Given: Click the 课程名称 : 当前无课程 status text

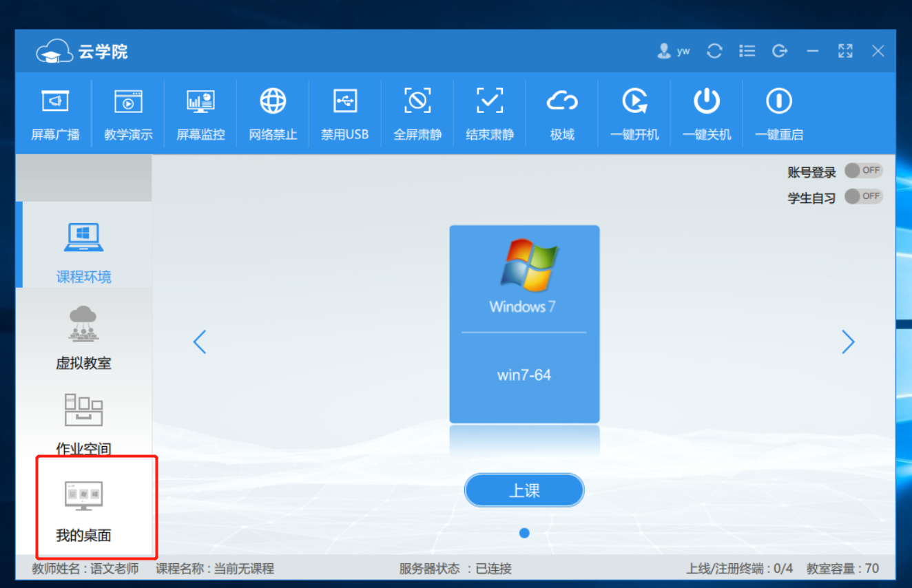Looking at the screenshot, I should coord(215,569).
